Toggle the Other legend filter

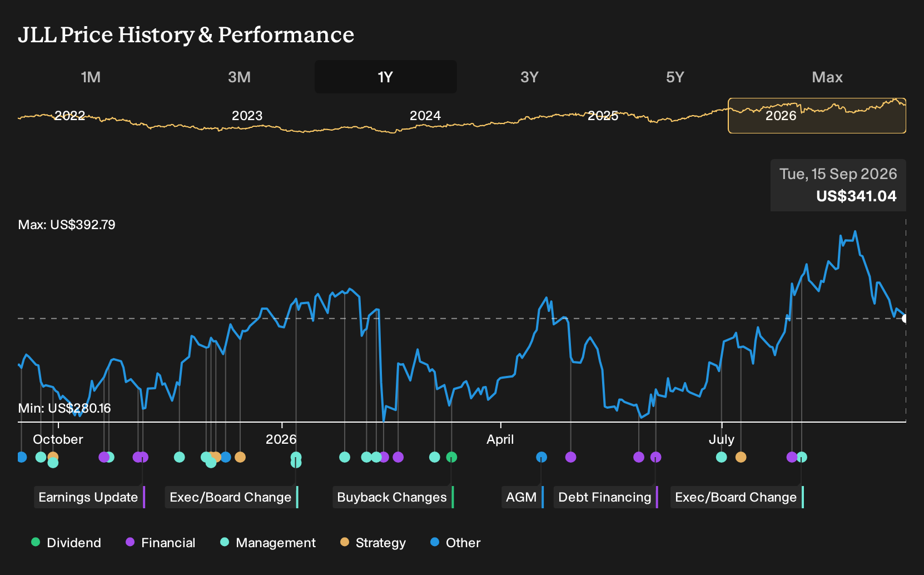455,543
